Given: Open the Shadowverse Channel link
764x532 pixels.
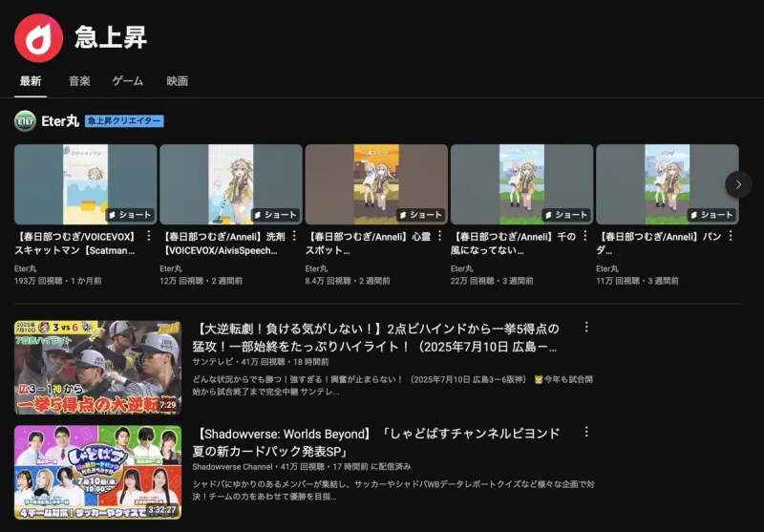Looking at the screenshot, I should [232, 467].
